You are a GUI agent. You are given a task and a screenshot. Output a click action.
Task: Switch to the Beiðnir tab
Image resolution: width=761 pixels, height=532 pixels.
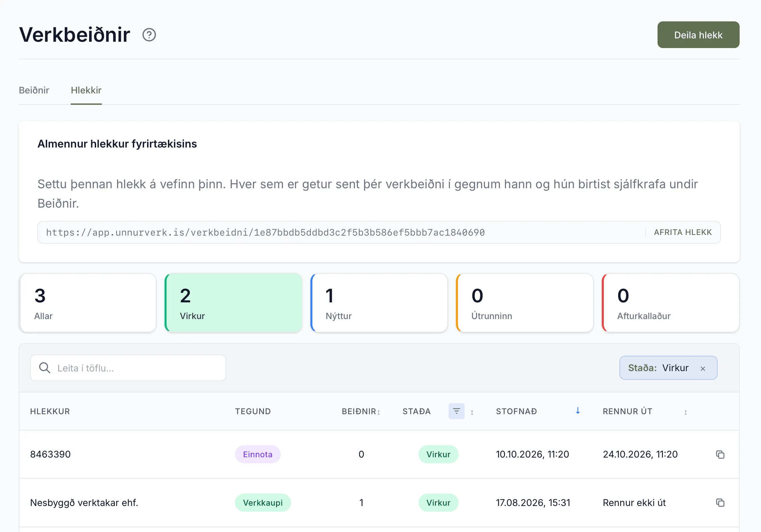(x=34, y=90)
